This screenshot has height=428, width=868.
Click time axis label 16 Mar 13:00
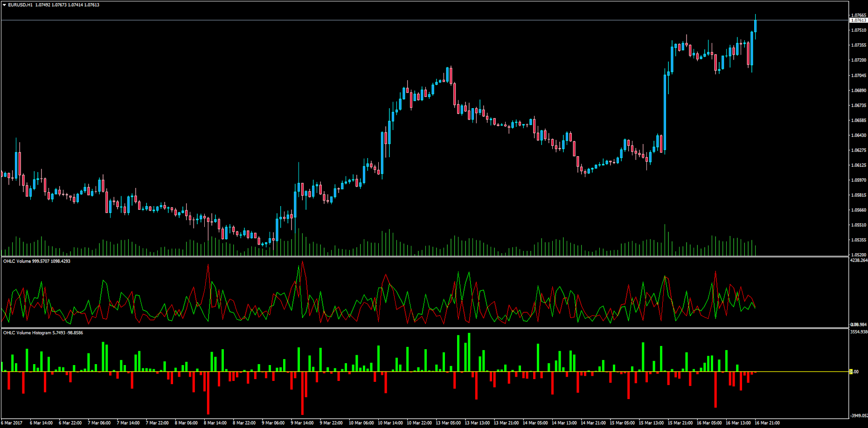coord(738,423)
